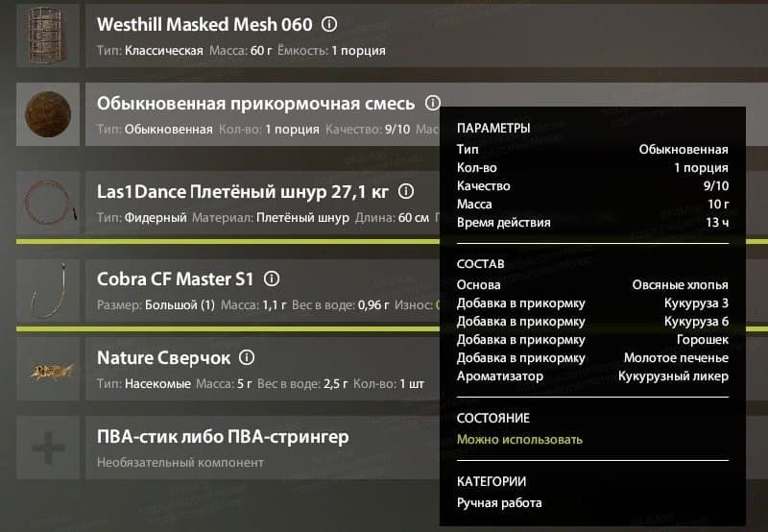Click Длина: 60 см on leader row
The image size is (768, 532).
click(x=392, y=217)
